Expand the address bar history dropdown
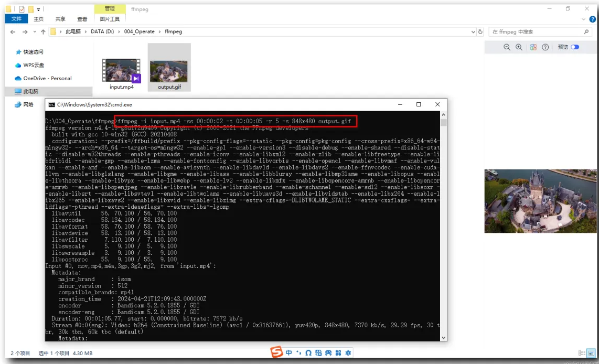 click(x=473, y=32)
